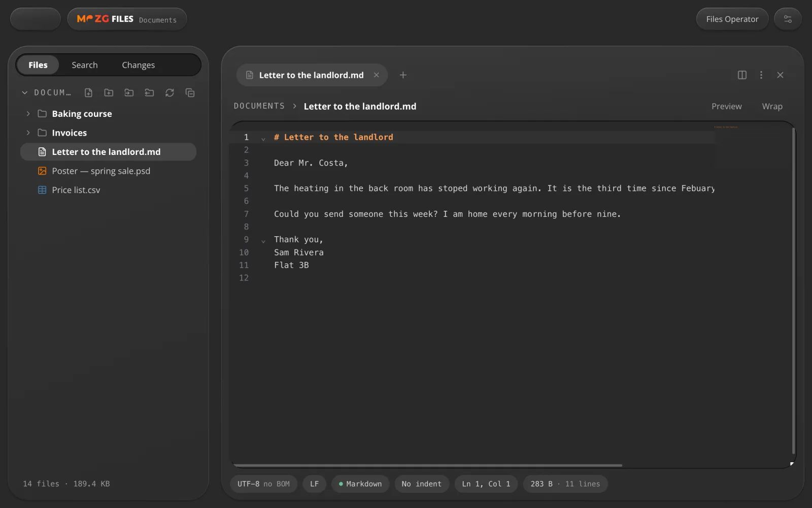Collapse the DOCUM… root section chevron
This screenshot has width=812, height=508.
coord(24,92)
